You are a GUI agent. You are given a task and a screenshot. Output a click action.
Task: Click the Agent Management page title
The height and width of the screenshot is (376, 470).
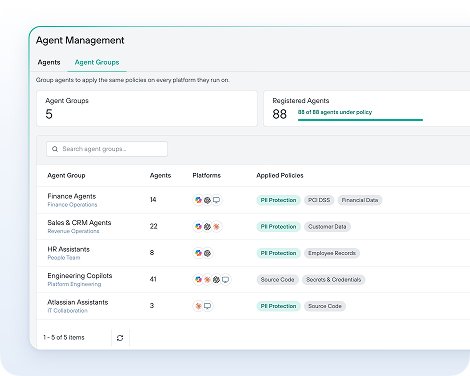(80, 40)
